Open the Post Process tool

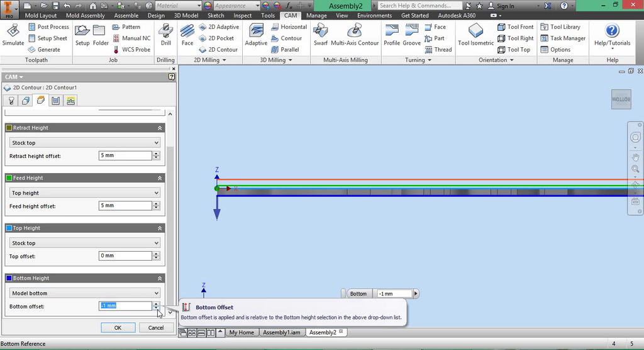(x=48, y=26)
